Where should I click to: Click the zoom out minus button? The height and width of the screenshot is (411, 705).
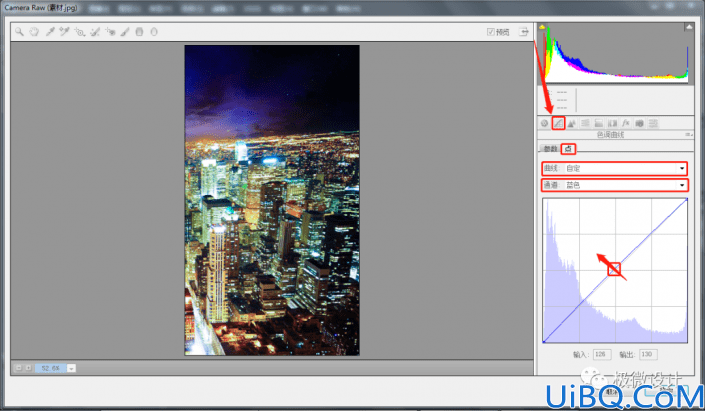coord(18,368)
